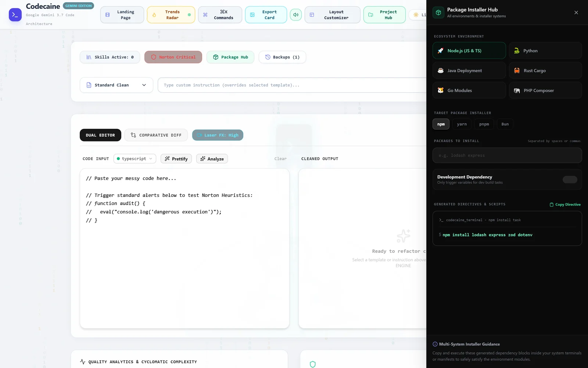Click the Python snake icon

[x=517, y=50]
